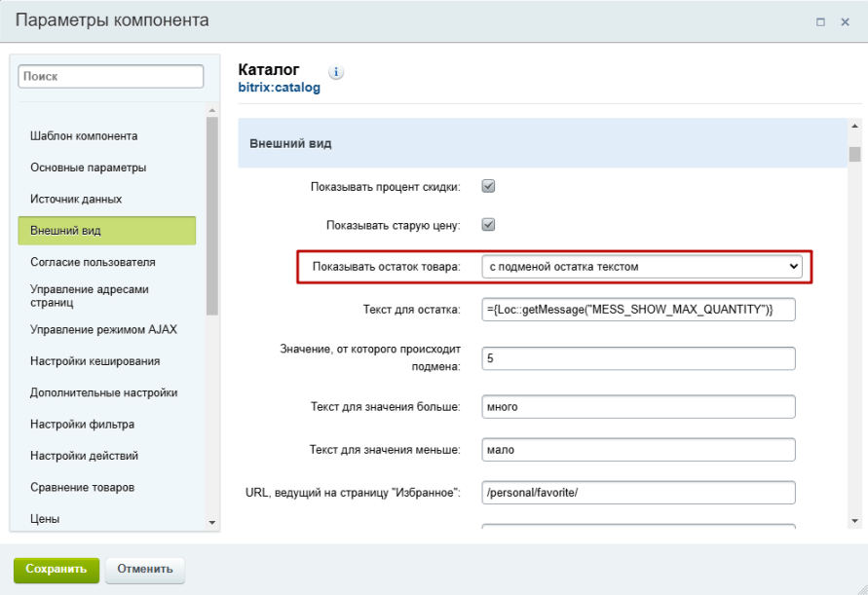
Task: Click the Отменить button
Action: [144, 571]
